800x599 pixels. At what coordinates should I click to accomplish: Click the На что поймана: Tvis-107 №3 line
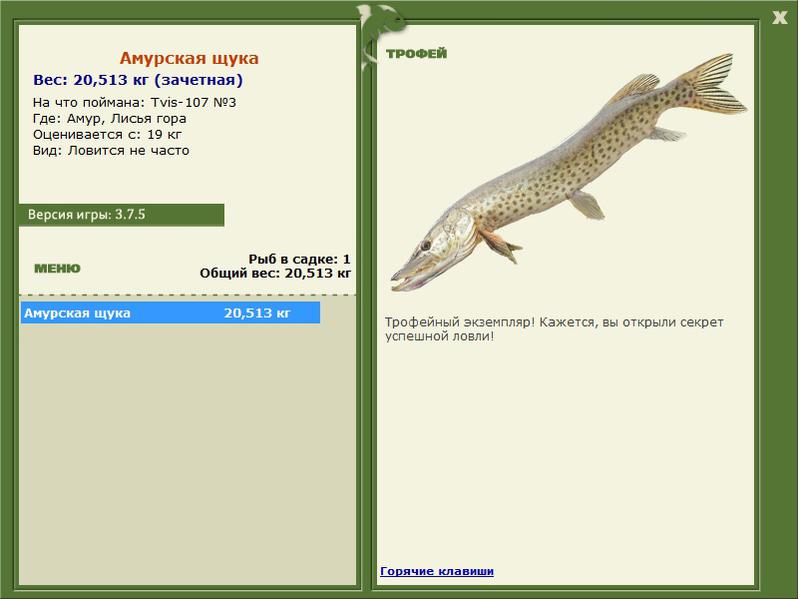coord(134,103)
